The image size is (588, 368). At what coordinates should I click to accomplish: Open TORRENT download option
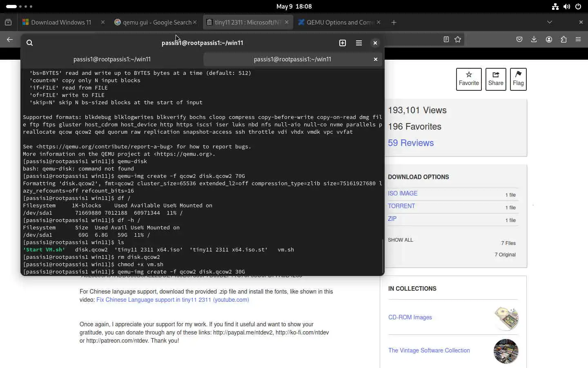tap(401, 206)
